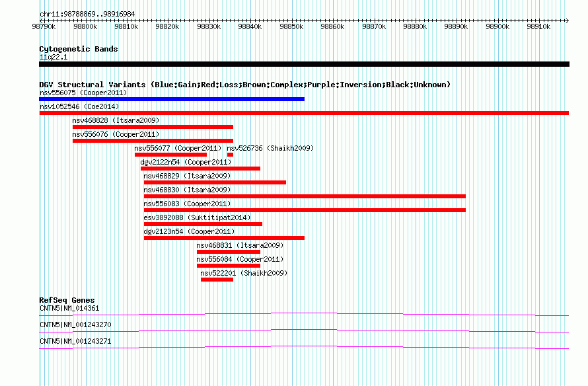The image size is (588, 386).
Task: Click the 98820k ruler tick label
Action: 167,26
